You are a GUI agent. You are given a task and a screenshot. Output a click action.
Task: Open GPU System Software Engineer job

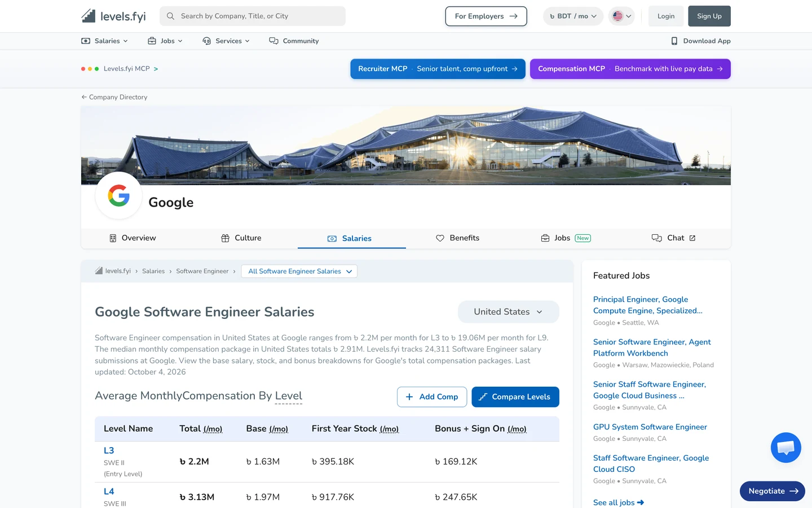point(650,427)
